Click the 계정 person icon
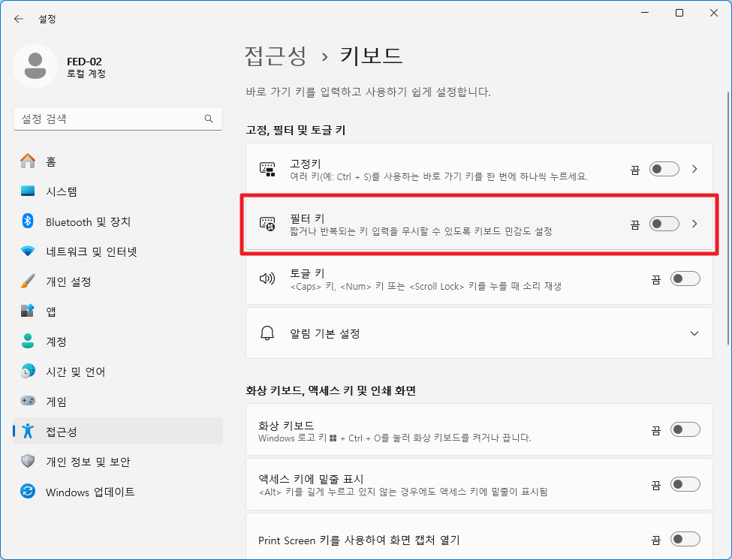 [28, 341]
